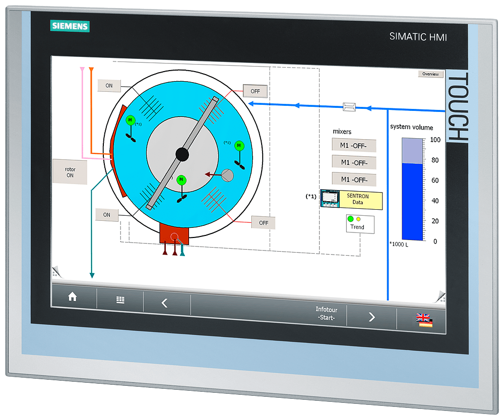Switch the top OFF valve control to on

coord(255,91)
